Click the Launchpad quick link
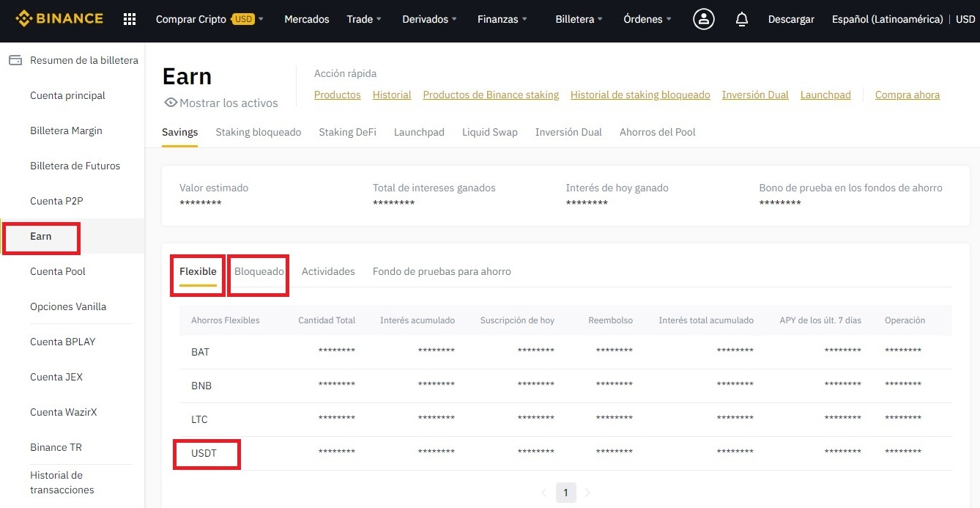Viewport: 980px width, 508px height. [x=825, y=95]
